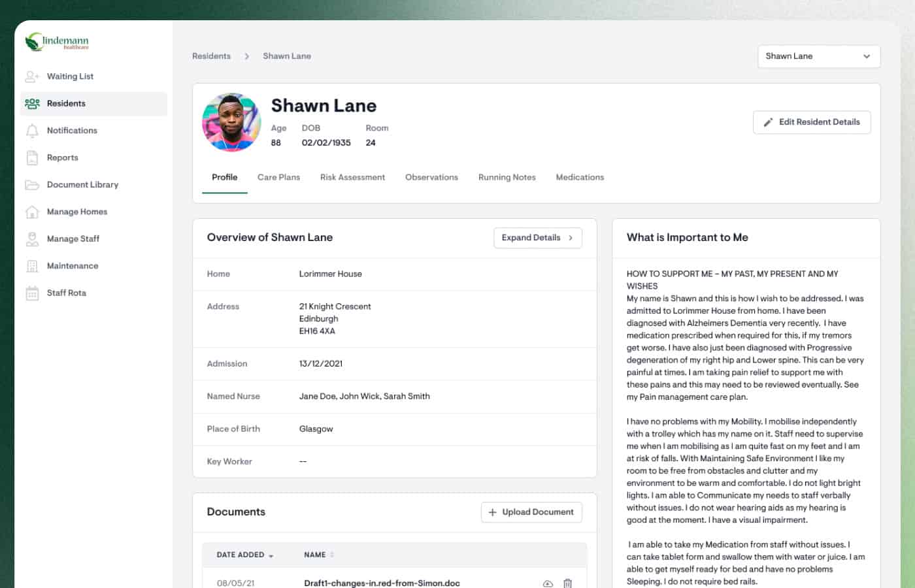Open Shawn Lane's profile photo
The width and height of the screenshot is (915, 588).
pyautogui.click(x=231, y=122)
